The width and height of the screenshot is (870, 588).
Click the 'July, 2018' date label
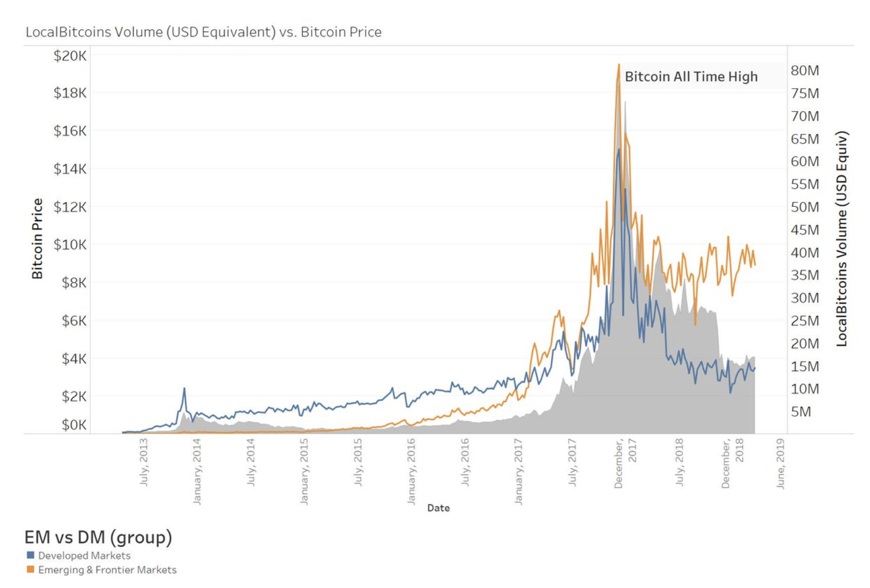679,462
